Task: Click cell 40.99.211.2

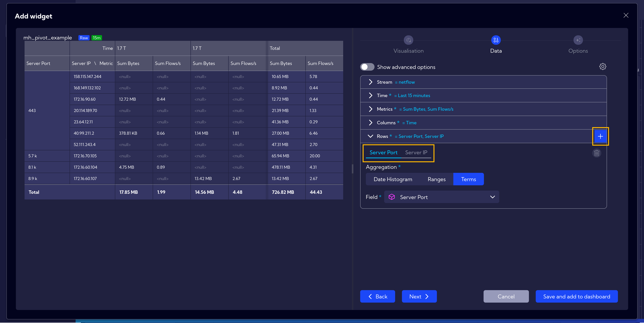Action: (92, 133)
